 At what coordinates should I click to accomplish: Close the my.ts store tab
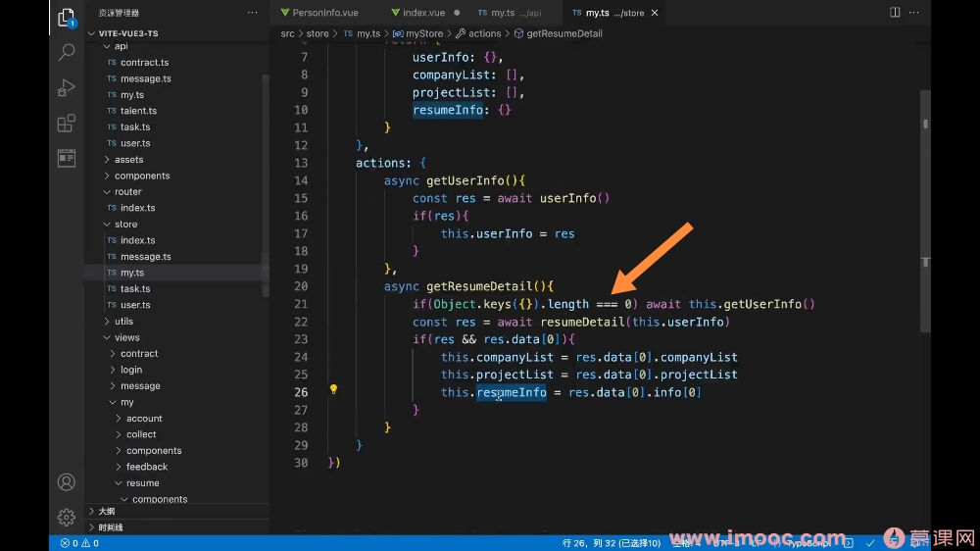[x=655, y=13]
